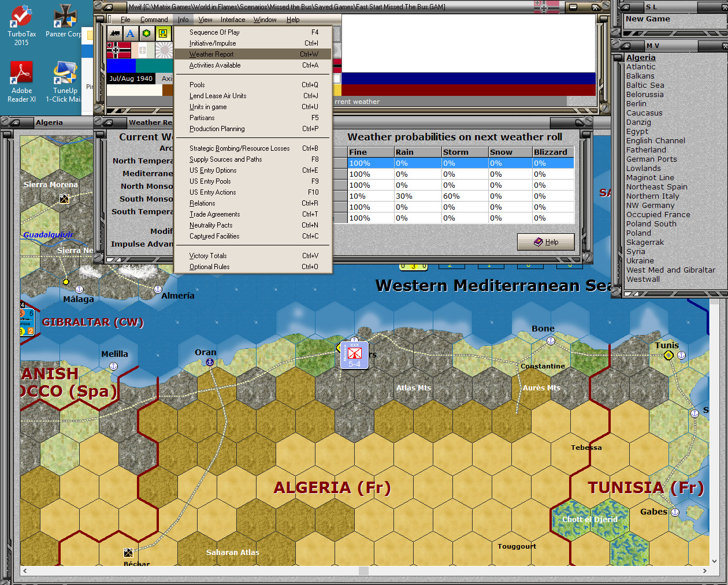This screenshot has width=728, height=585.
Task: Click the Help button in Weather Report
Action: pos(546,242)
